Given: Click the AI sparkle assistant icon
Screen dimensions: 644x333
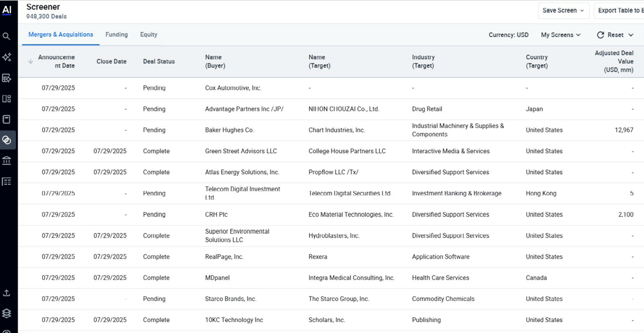Looking at the screenshot, I should [x=7, y=57].
